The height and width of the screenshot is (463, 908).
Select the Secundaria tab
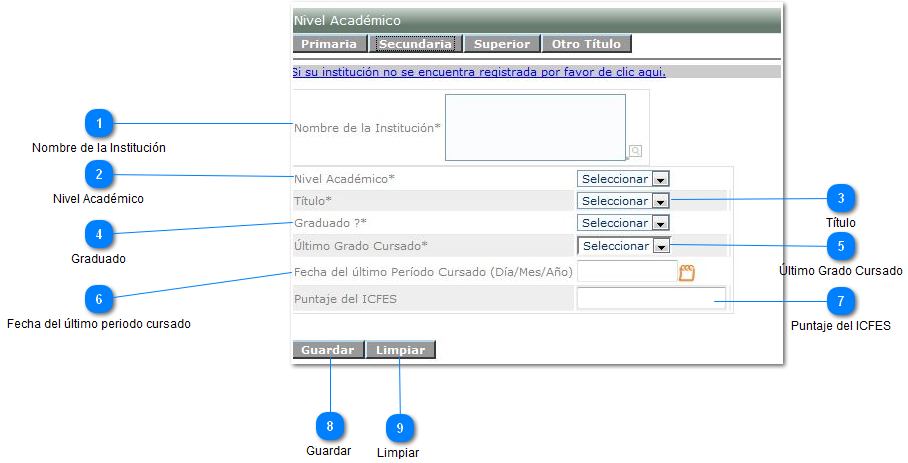(x=415, y=44)
